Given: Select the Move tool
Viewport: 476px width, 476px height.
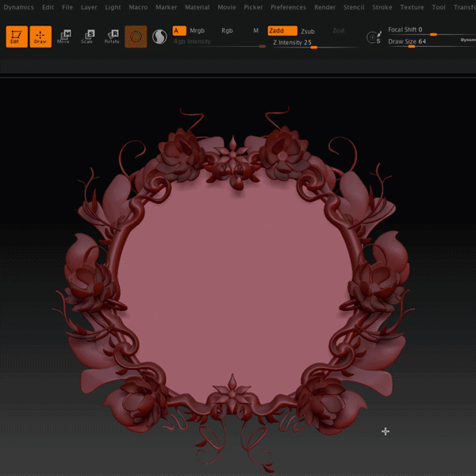Looking at the screenshot, I should (63, 36).
